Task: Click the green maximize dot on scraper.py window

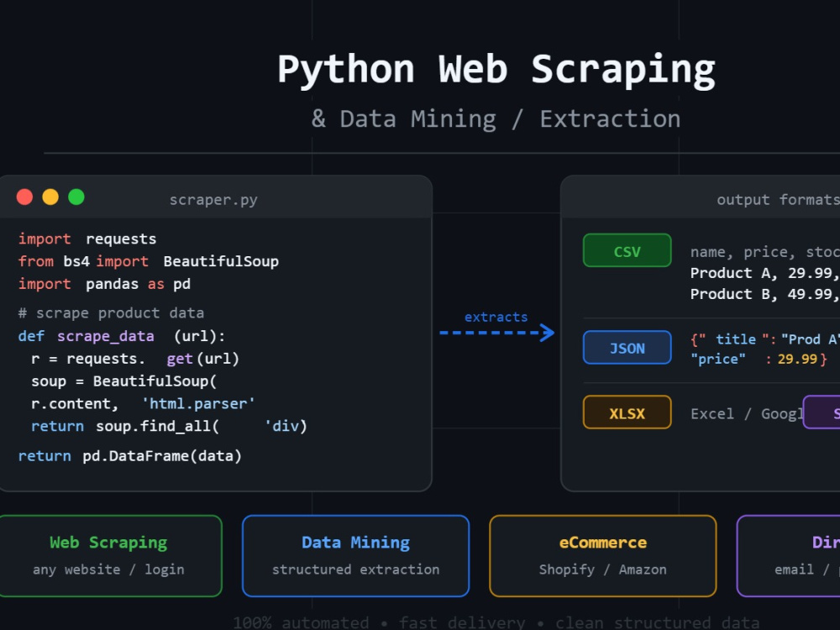Action: point(76,197)
